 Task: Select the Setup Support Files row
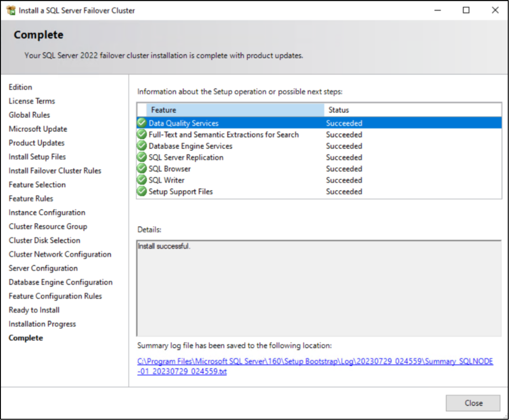pyautogui.click(x=319, y=191)
